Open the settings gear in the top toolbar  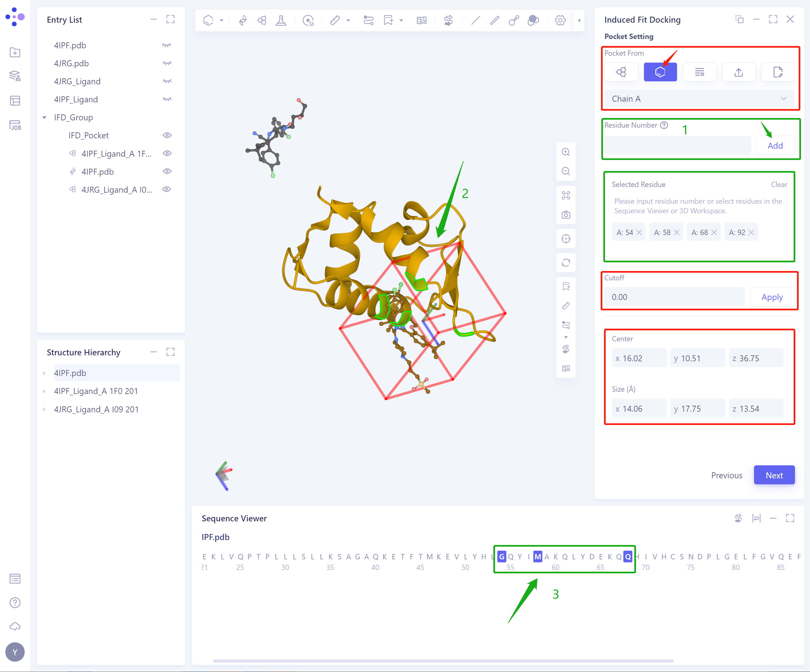(560, 20)
